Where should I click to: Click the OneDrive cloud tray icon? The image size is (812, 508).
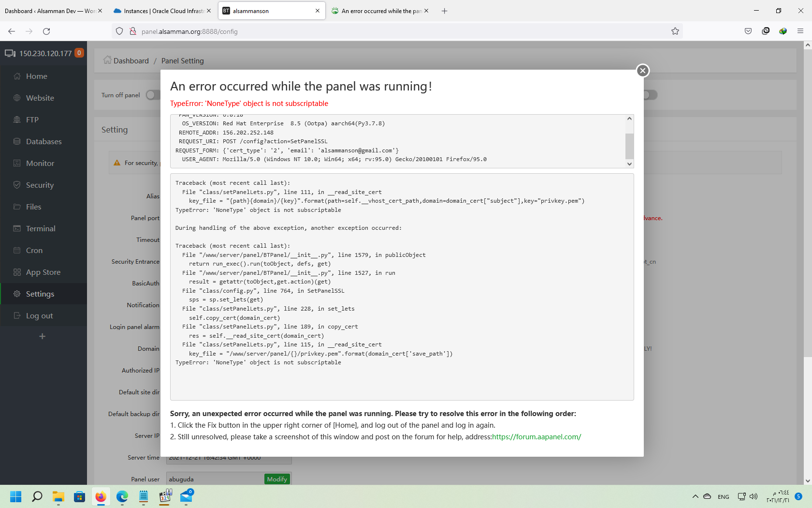707,496
